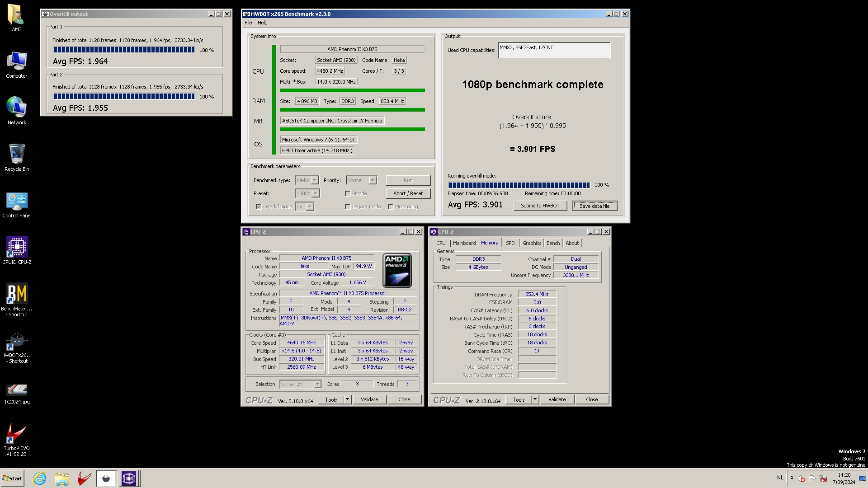868x488 pixels.
Task: Open the Preset 1080p dropdown
Action: [307, 193]
